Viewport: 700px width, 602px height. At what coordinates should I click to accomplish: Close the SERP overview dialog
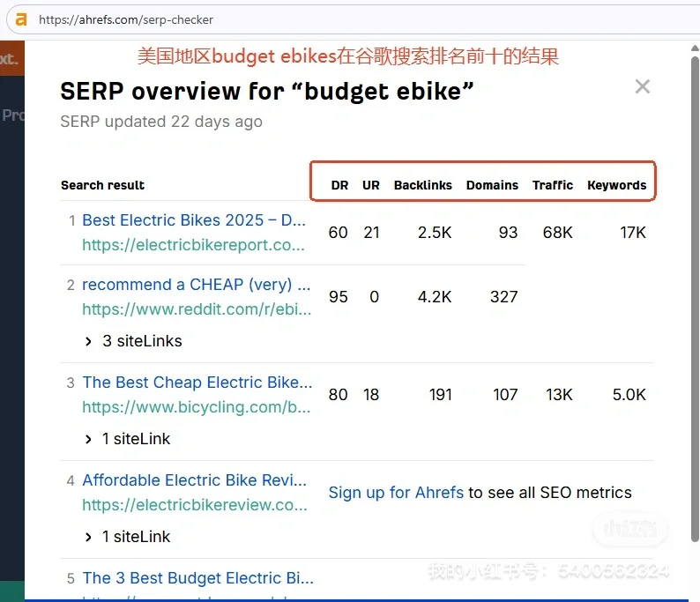[642, 86]
